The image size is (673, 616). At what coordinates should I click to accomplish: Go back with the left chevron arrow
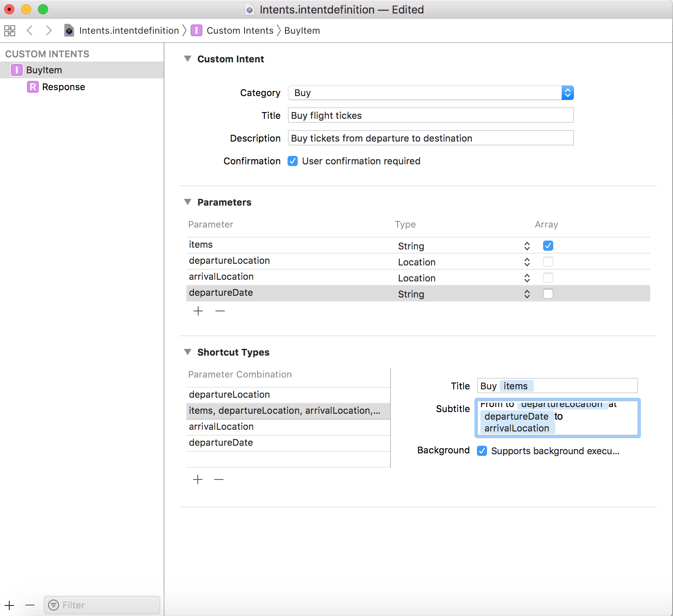(x=30, y=30)
